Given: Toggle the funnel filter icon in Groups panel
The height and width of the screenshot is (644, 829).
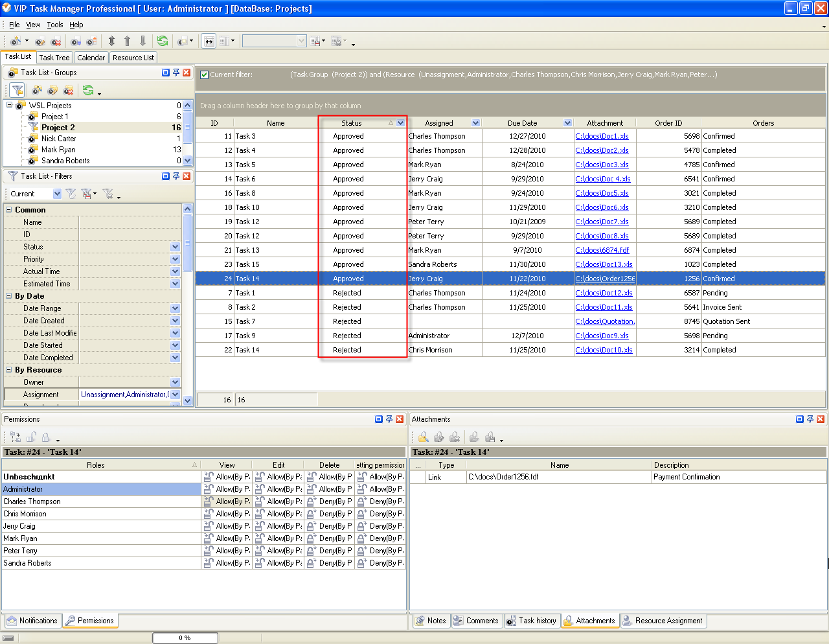Looking at the screenshot, I should [17, 90].
